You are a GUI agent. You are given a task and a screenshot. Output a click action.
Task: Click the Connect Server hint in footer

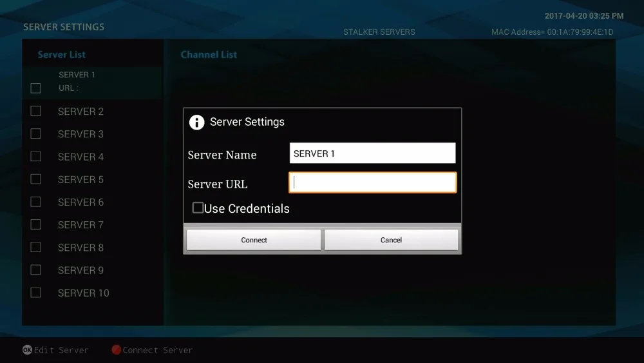coord(157,350)
